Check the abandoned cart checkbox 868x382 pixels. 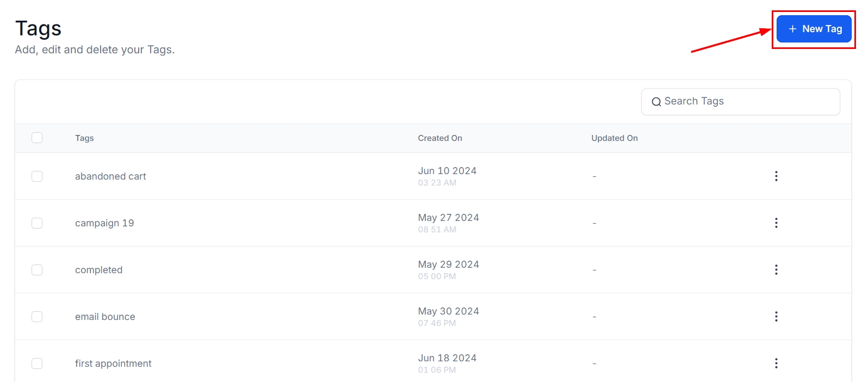click(x=37, y=176)
